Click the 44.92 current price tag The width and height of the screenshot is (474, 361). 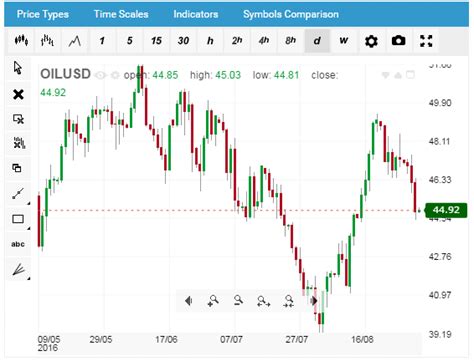tap(446, 210)
